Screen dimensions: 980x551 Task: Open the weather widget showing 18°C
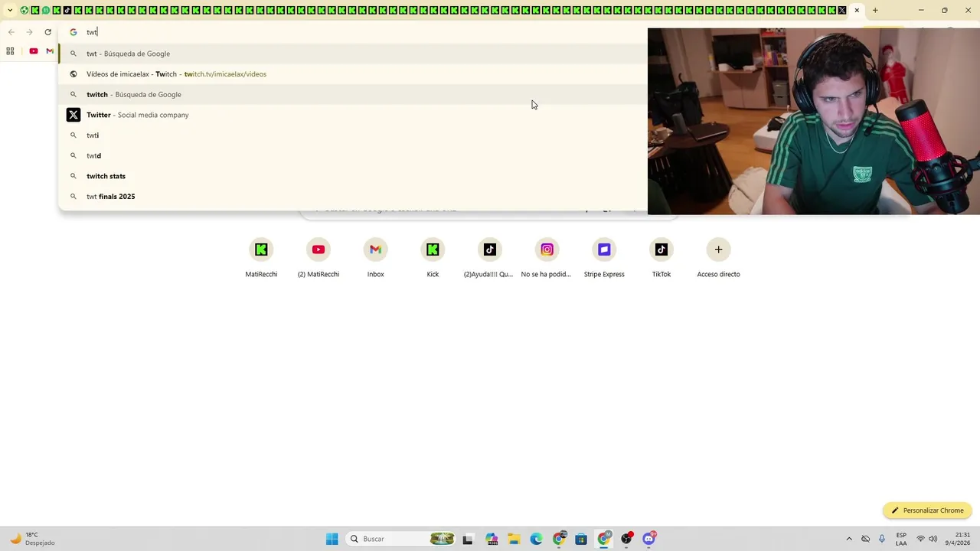(33, 539)
